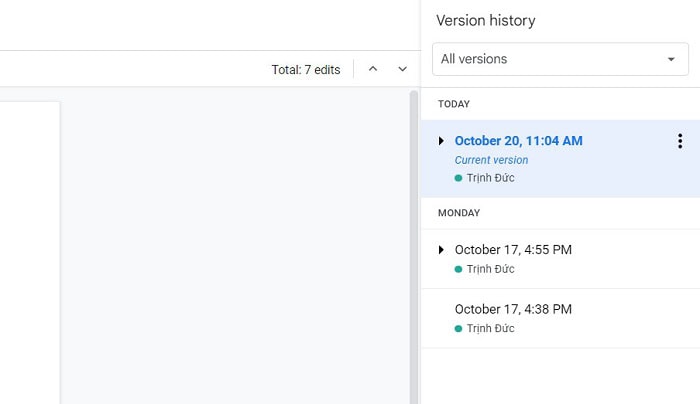Click the white document page preview
The width and height of the screenshot is (700, 404).
[30, 250]
